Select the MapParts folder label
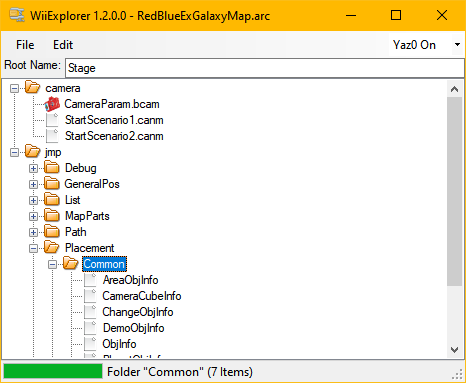The width and height of the screenshot is (466, 383). [x=87, y=216]
